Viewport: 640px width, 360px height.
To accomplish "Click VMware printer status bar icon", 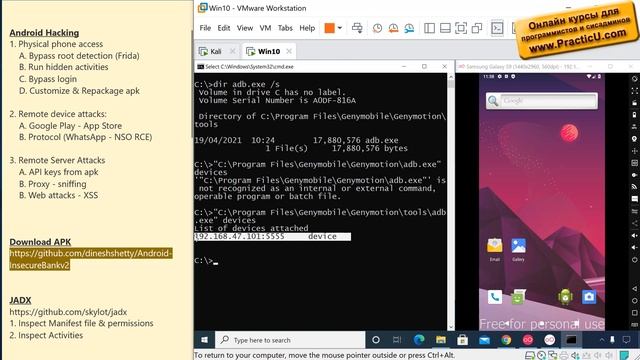I will [x=564, y=355].
